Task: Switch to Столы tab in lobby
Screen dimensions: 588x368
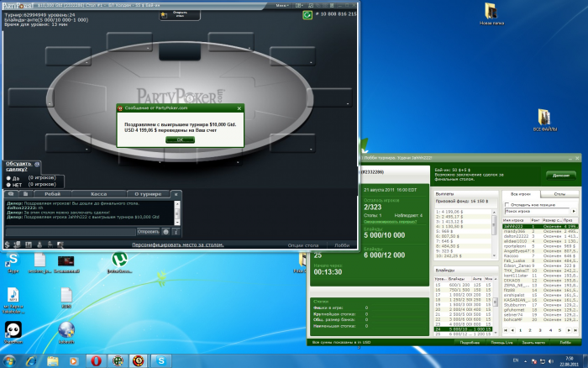Action: point(559,194)
